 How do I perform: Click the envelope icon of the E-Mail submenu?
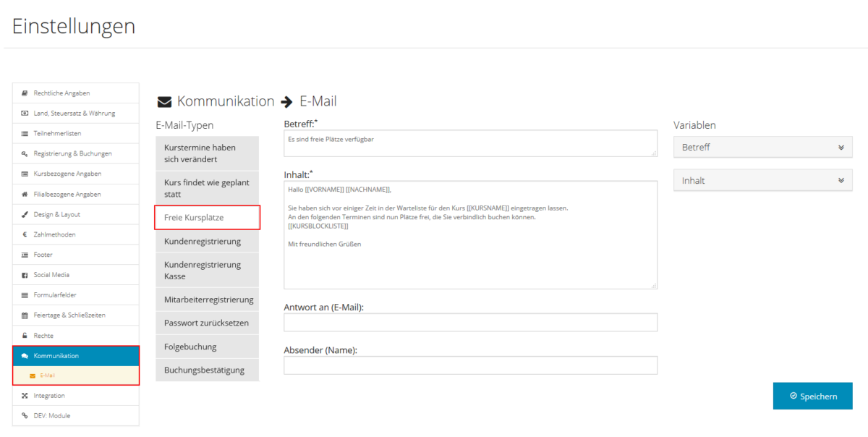(x=33, y=376)
